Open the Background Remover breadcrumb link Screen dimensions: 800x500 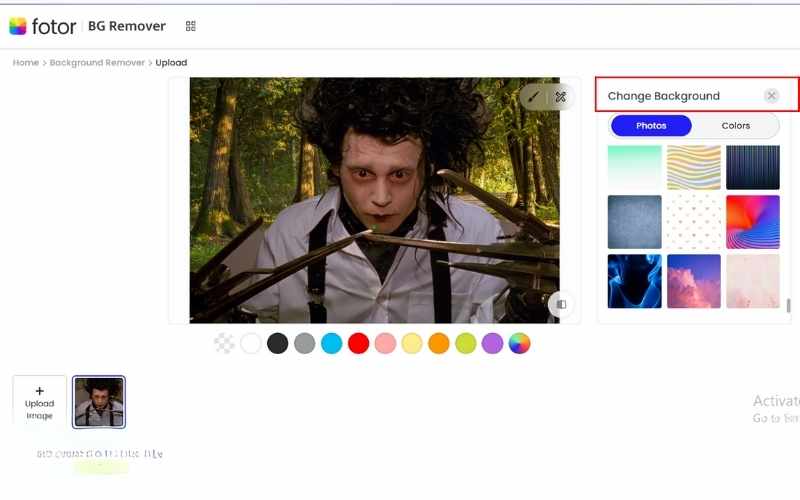[x=97, y=63]
